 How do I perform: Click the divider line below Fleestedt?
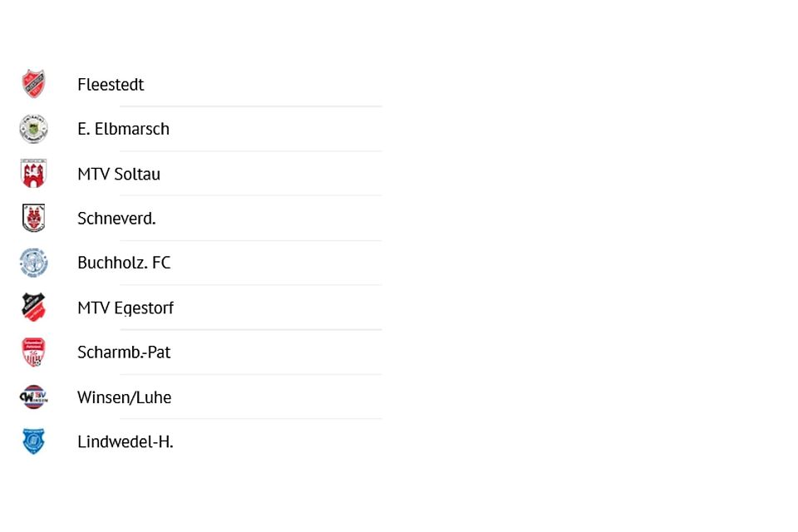point(250,106)
